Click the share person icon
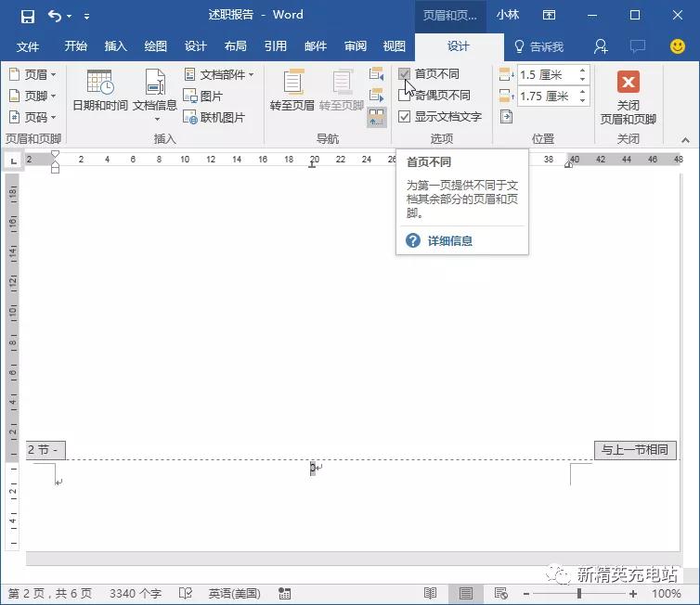Screen dimensions: 700x605 tap(601, 46)
